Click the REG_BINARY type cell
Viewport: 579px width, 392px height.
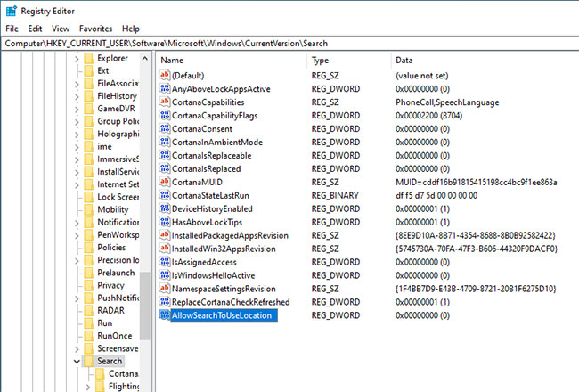(x=335, y=195)
